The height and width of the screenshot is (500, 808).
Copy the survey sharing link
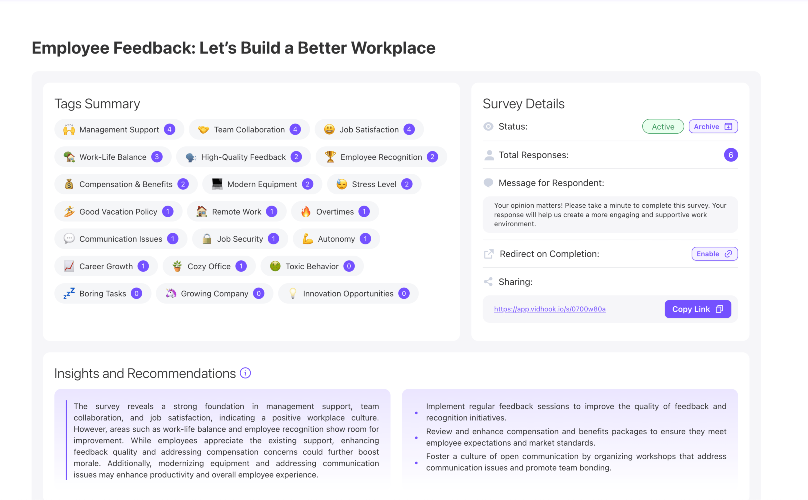click(x=698, y=309)
